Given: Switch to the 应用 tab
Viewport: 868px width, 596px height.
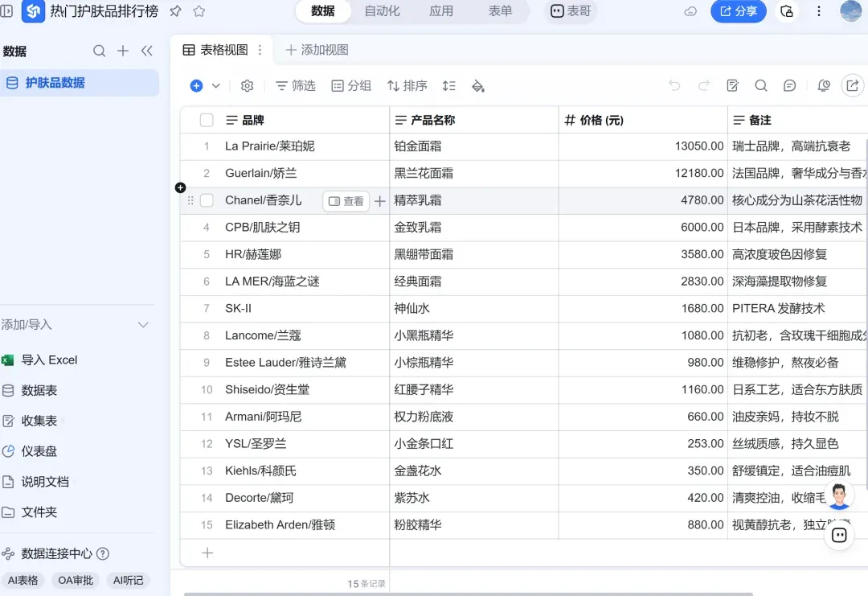Looking at the screenshot, I should coord(441,11).
